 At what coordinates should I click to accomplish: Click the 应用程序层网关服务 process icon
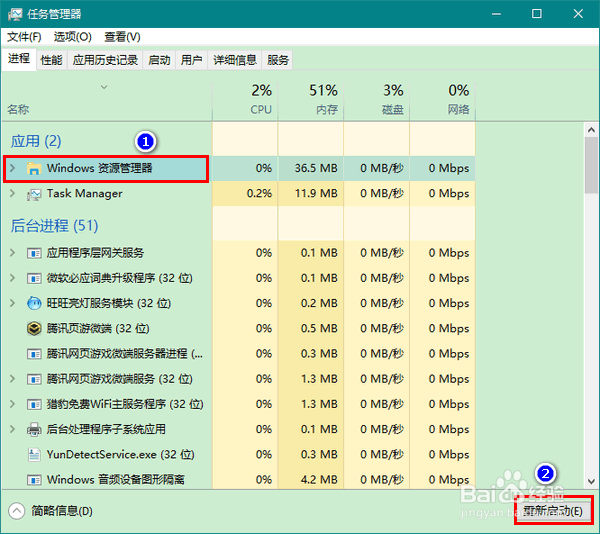coord(34,253)
